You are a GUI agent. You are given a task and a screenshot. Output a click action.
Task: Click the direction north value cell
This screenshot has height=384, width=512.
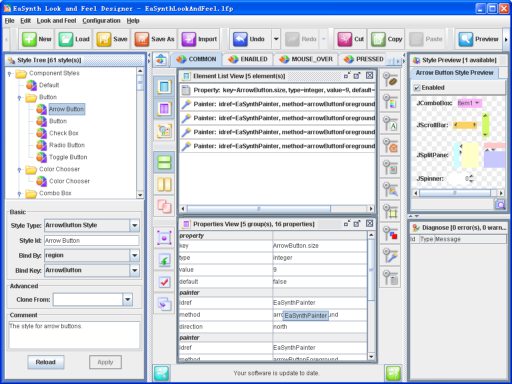click(x=319, y=327)
